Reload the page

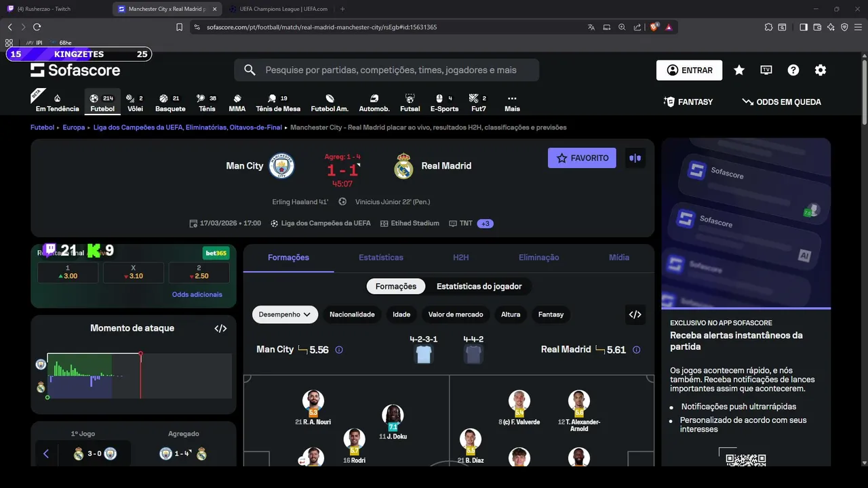pos(37,27)
